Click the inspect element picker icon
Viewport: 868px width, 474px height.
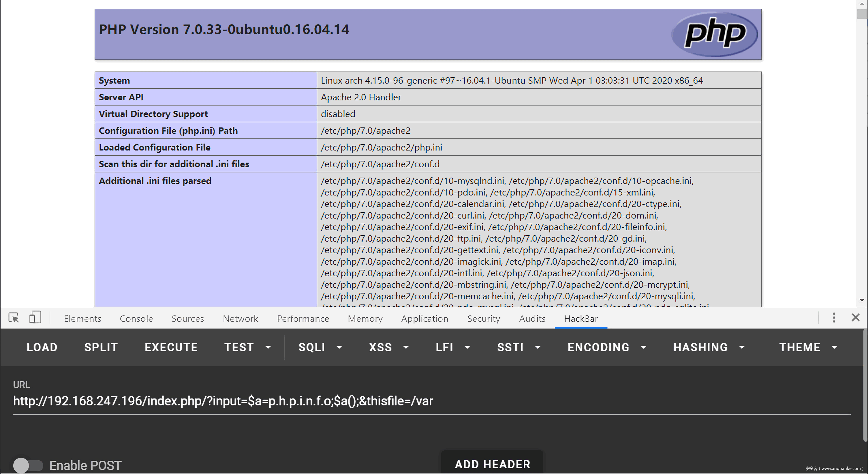(14, 318)
